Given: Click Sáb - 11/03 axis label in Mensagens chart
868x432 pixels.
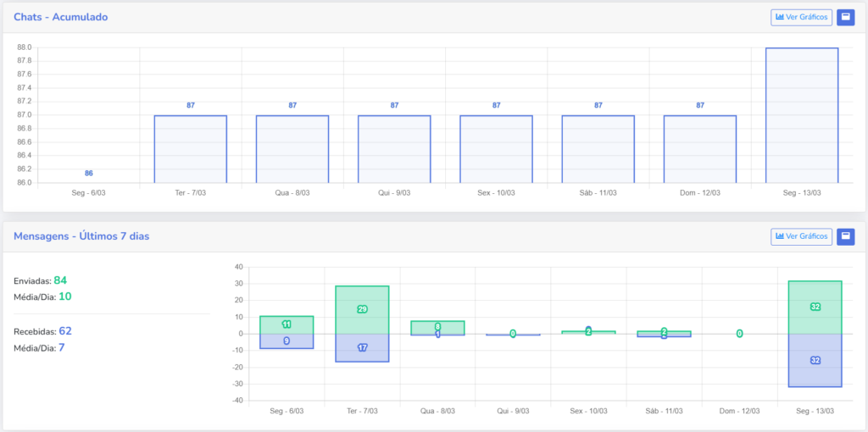Looking at the screenshot, I should (664, 411).
